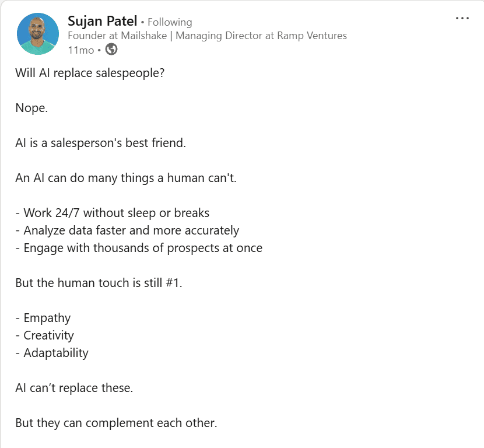Image resolution: width=484 pixels, height=448 pixels.
Task: Click 'Work 24/7 without sleep or breaks' bullet
Action: coord(113,213)
